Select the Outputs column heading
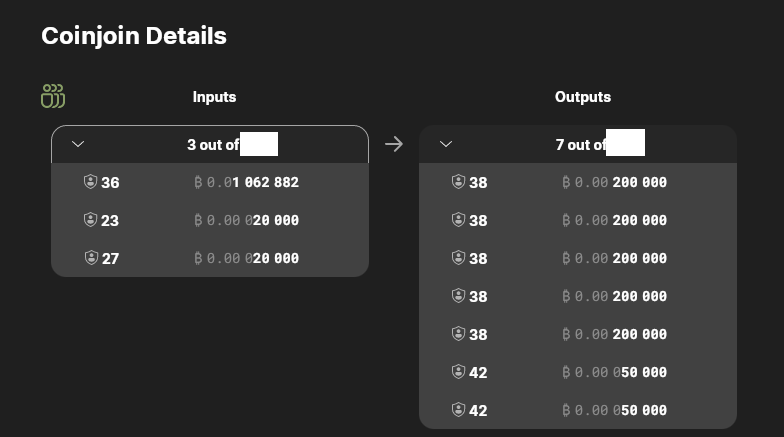784x437 pixels. coord(583,96)
